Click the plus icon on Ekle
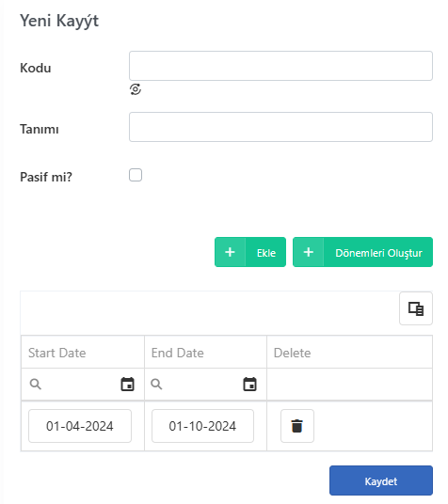 click(230, 252)
